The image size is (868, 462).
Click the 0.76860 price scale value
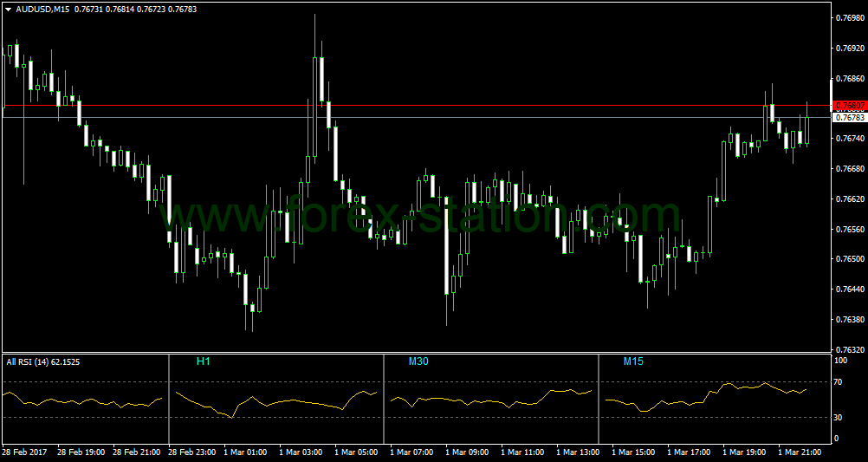851,79
